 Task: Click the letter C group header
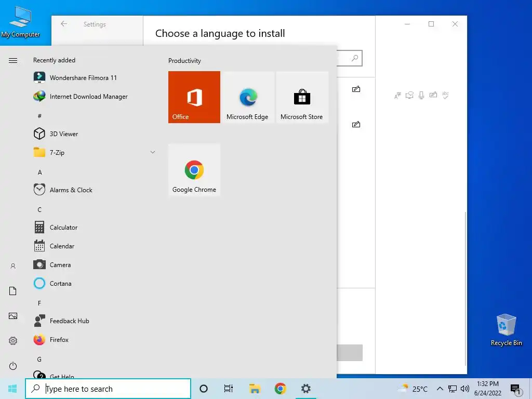tap(39, 210)
